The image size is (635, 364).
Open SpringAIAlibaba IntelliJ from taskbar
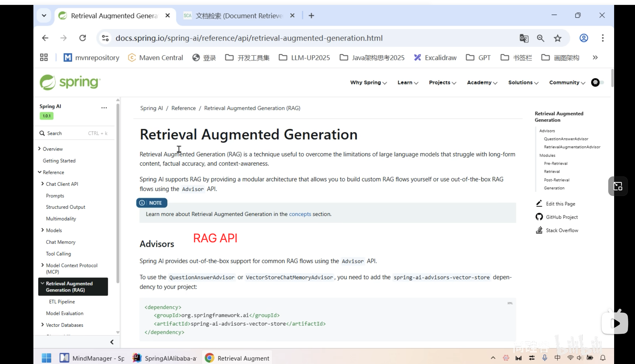click(165, 358)
